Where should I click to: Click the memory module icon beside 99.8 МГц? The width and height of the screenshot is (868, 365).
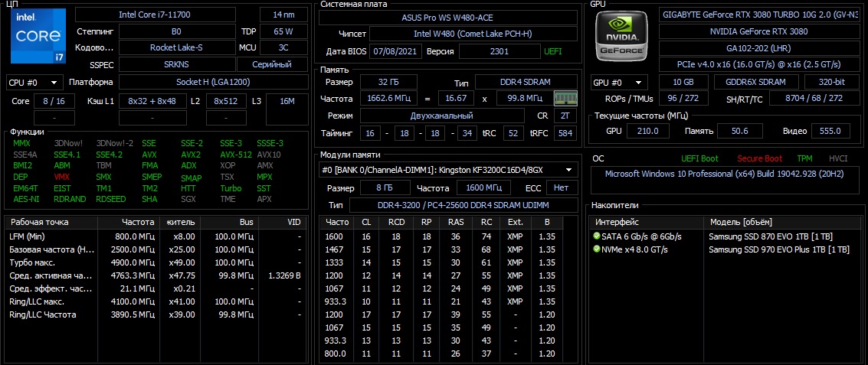565,99
